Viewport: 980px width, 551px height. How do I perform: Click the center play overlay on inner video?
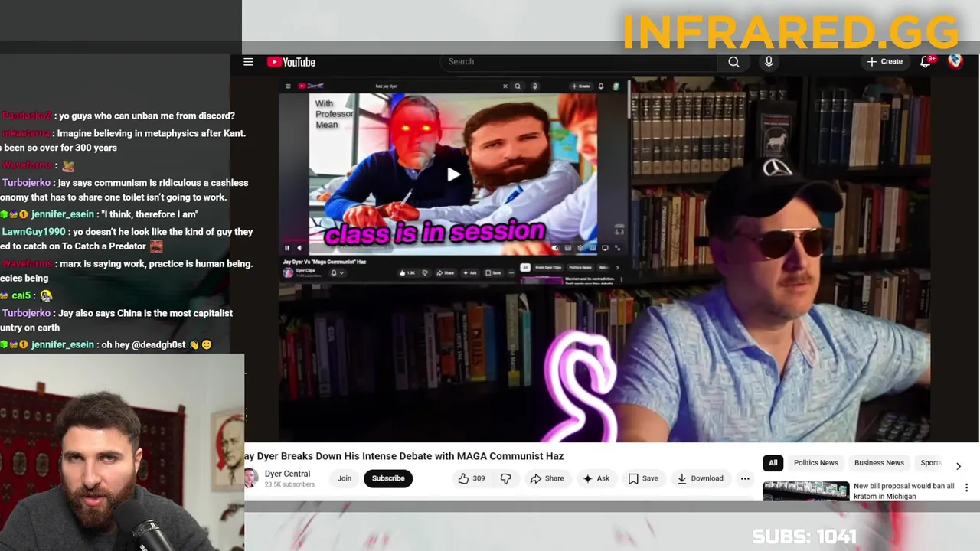pyautogui.click(x=453, y=174)
